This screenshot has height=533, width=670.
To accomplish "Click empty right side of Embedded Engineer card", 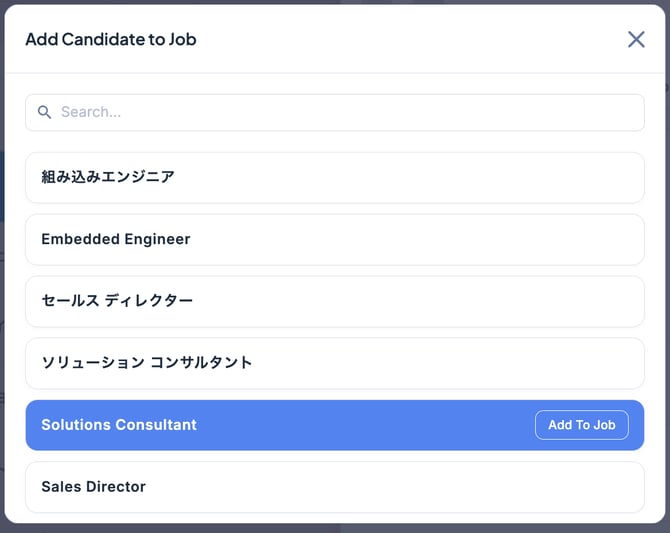I will 520,240.
